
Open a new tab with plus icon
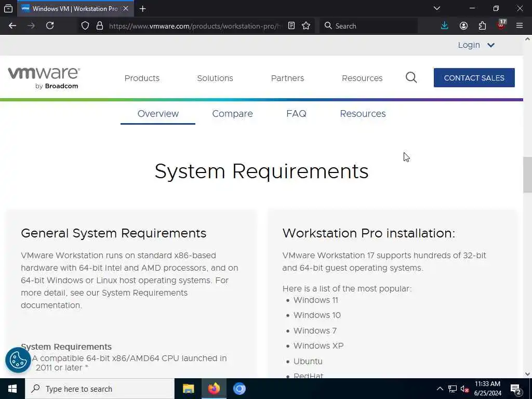pyautogui.click(x=143, y=9)
